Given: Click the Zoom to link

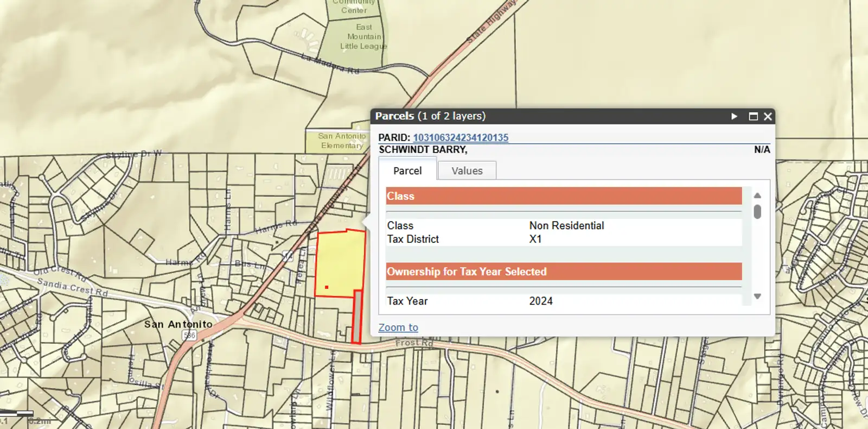Looking at the screenshot, I should point(398,327).
